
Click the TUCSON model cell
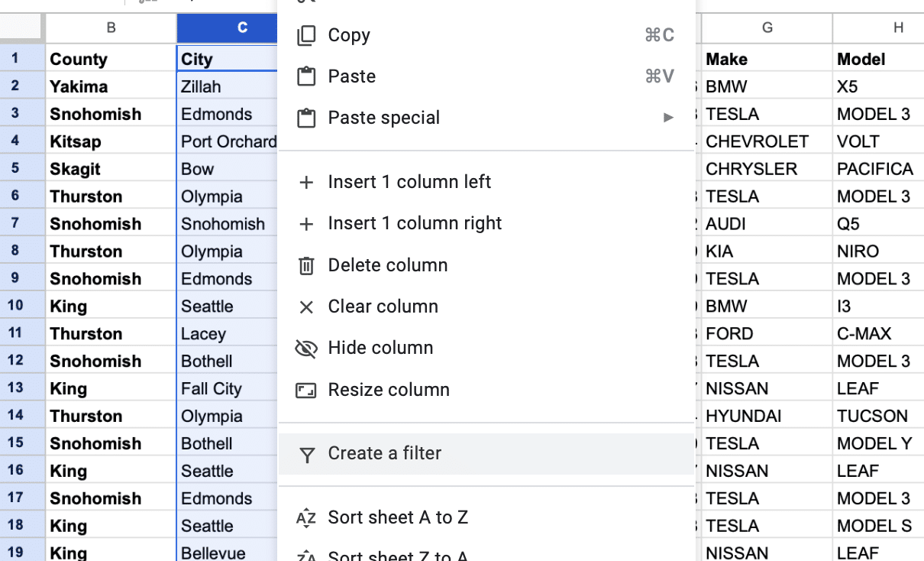[x=878, y=417]
